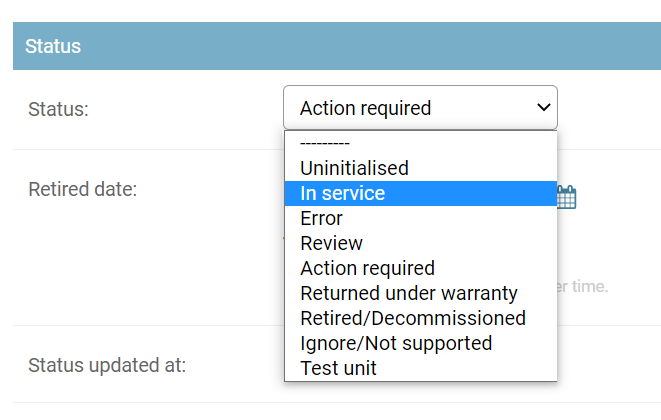The image size is (661, 420).
Task: Click the Status: field label
Action: point(59,109)
